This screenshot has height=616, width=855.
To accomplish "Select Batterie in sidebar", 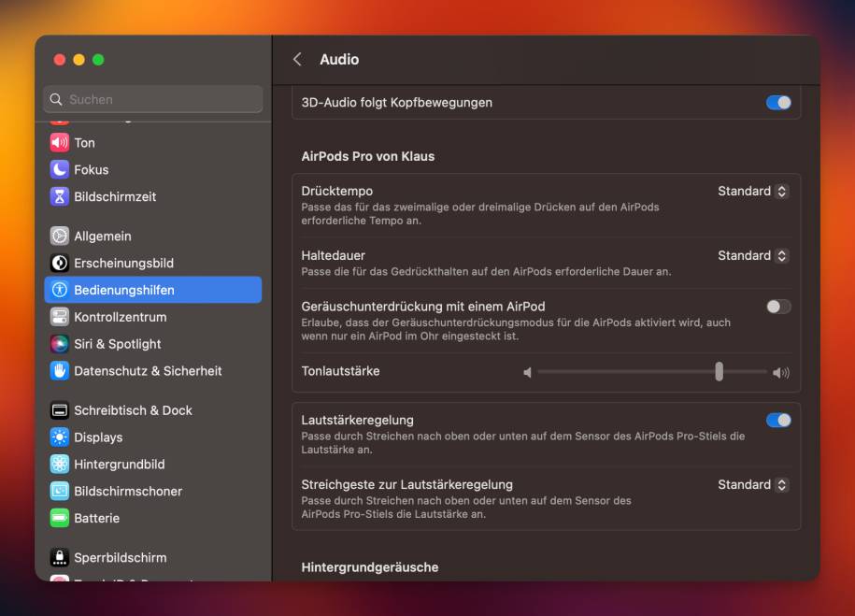I will coord(152,518).
